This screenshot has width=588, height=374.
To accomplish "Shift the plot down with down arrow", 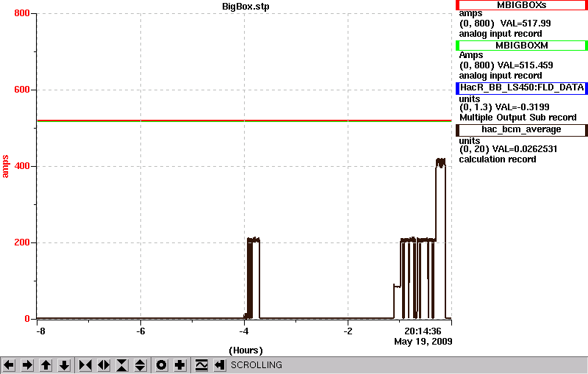I will (64, 365).
